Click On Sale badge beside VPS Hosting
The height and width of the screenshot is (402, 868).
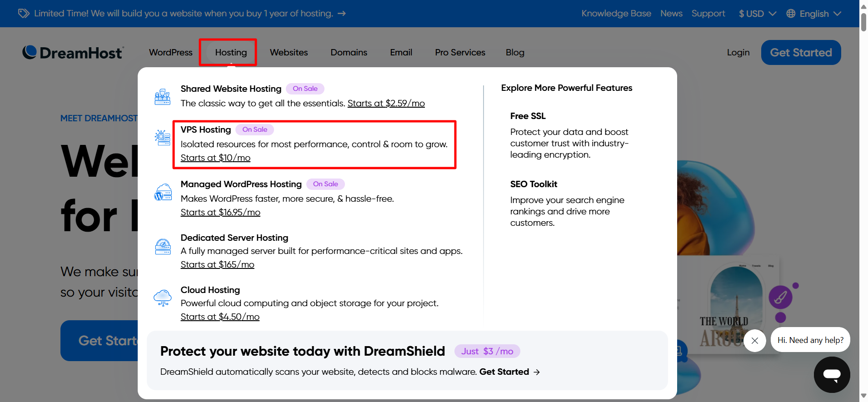pyautogui.click(x=254, y=129)
